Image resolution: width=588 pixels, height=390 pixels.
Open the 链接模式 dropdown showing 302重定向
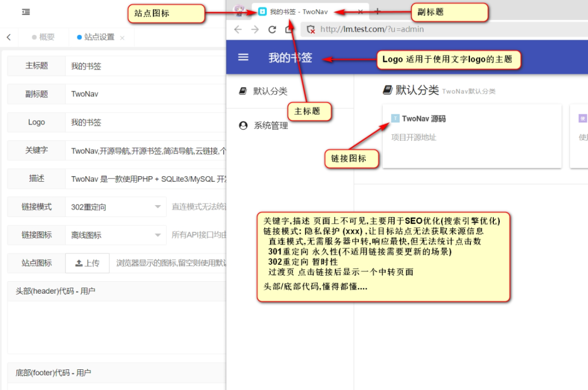point(115,207)
